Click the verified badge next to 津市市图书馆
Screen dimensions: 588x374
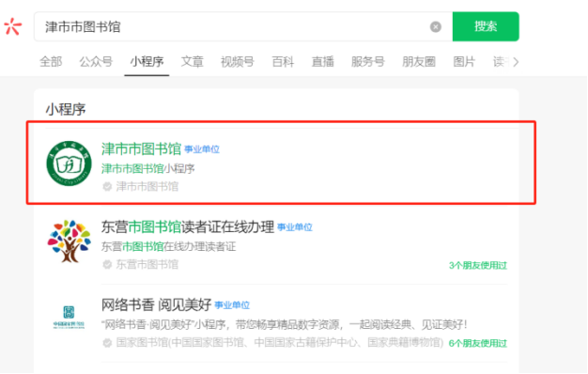(107, 186)
